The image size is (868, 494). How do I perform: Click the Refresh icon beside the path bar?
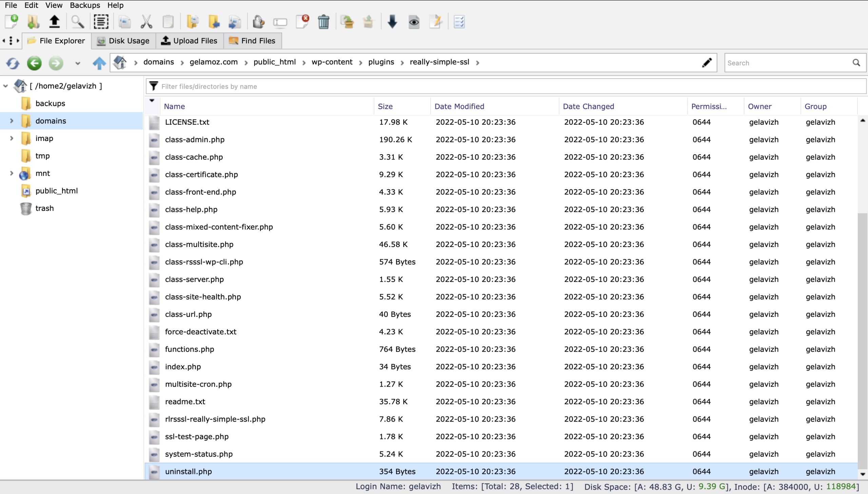click(13, 63)
